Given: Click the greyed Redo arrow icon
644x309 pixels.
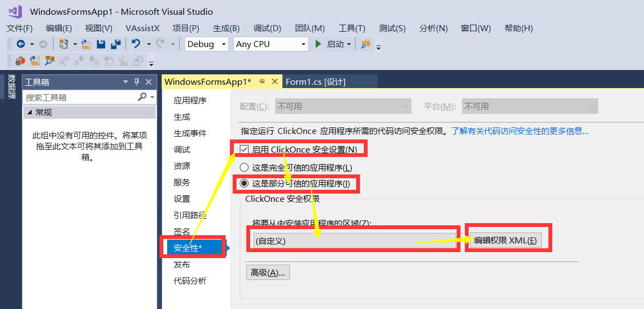Looking at the screenshot, I should [160, 44].
